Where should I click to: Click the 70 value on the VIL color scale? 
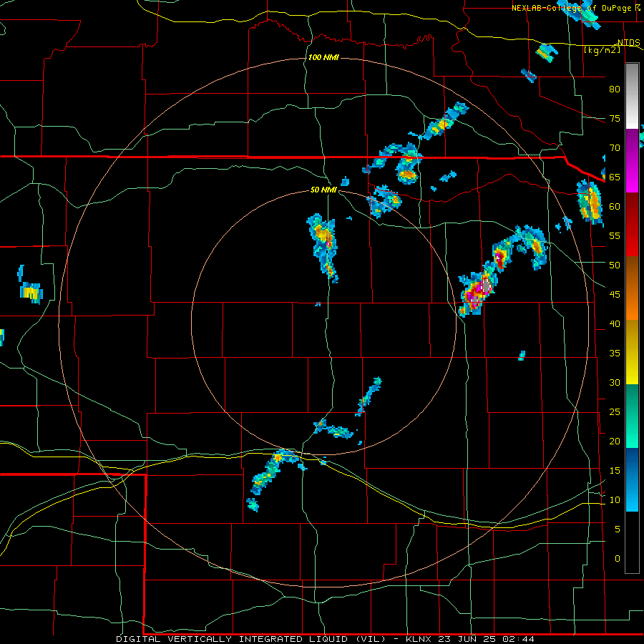click(x=615, y=148)
